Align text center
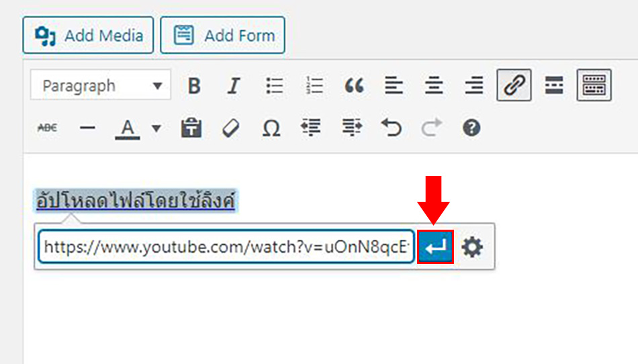638x364 pixels. [434, 85]
